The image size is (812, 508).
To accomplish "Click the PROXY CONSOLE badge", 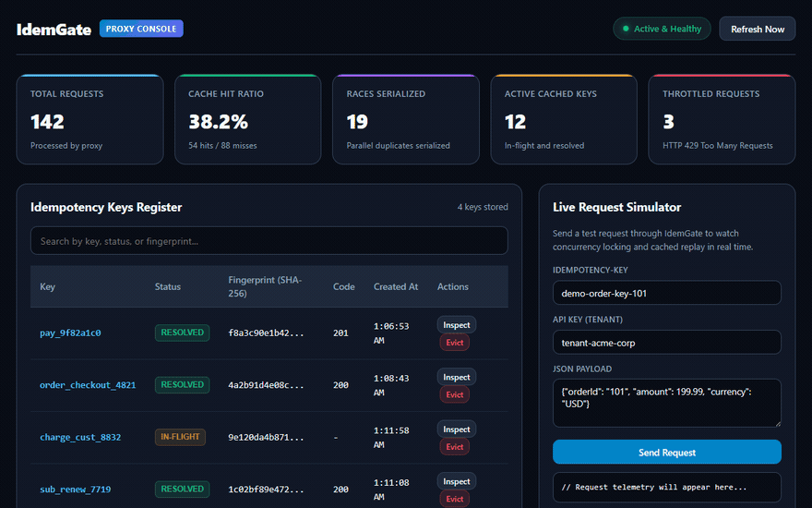I will pyautogui.click(x=141, y=29).
